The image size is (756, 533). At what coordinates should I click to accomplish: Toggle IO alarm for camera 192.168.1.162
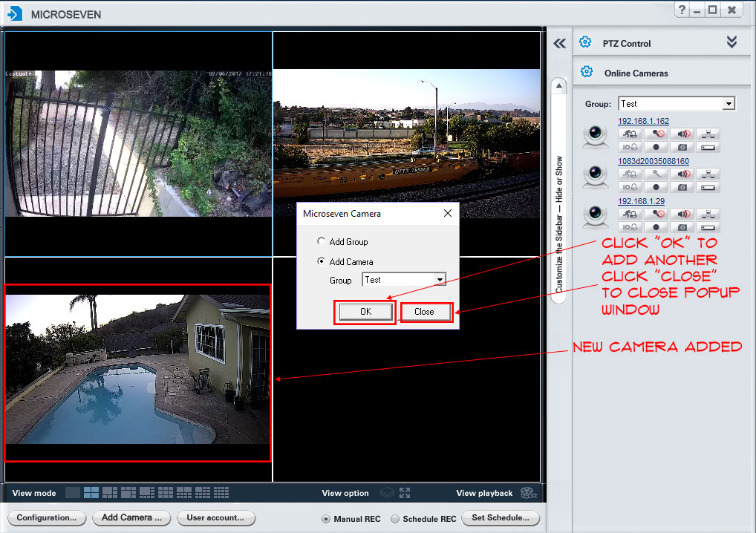pos(630,147)
